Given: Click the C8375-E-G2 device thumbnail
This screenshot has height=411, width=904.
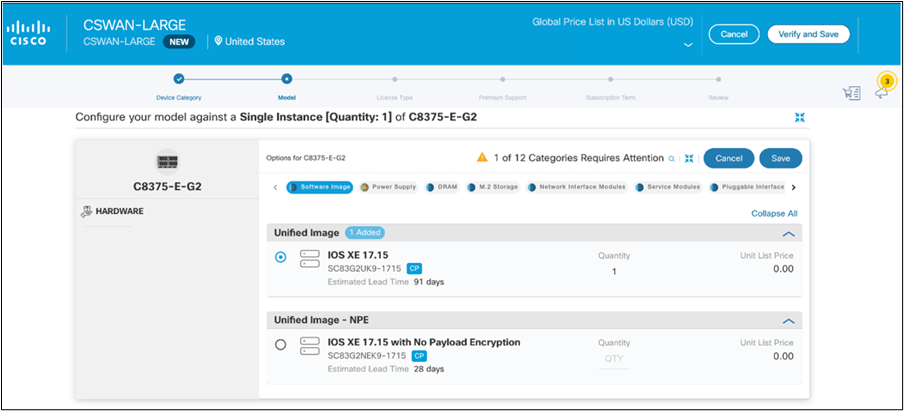Looking at the screenshot, I should click(x=167, y=163).
